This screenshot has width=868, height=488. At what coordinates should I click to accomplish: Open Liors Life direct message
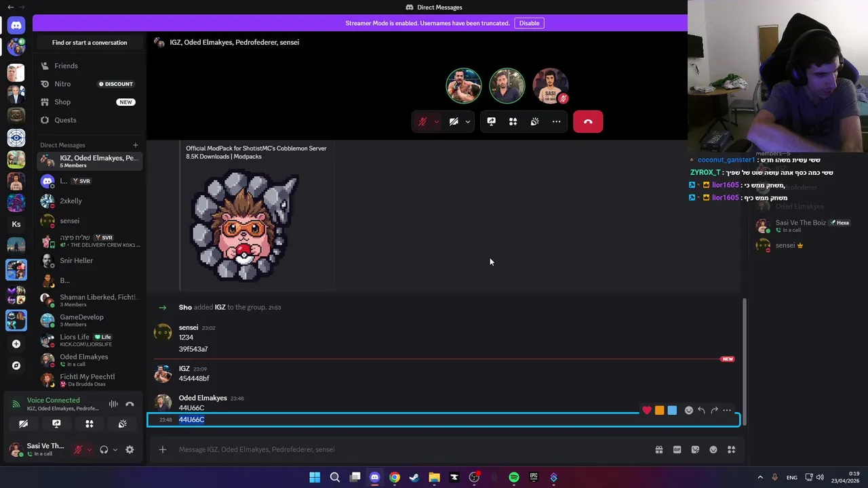click(90, 340)
